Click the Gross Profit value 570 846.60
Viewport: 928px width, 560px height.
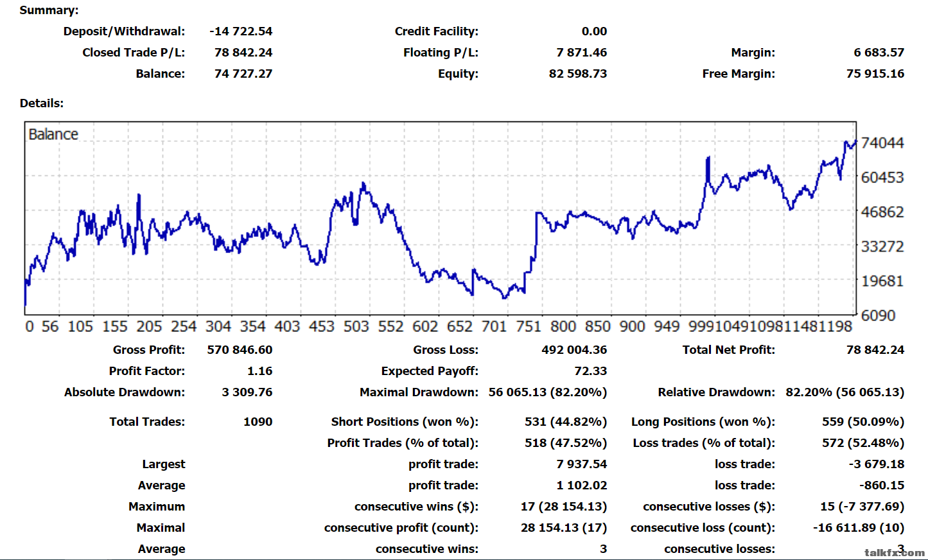[240, 349]
